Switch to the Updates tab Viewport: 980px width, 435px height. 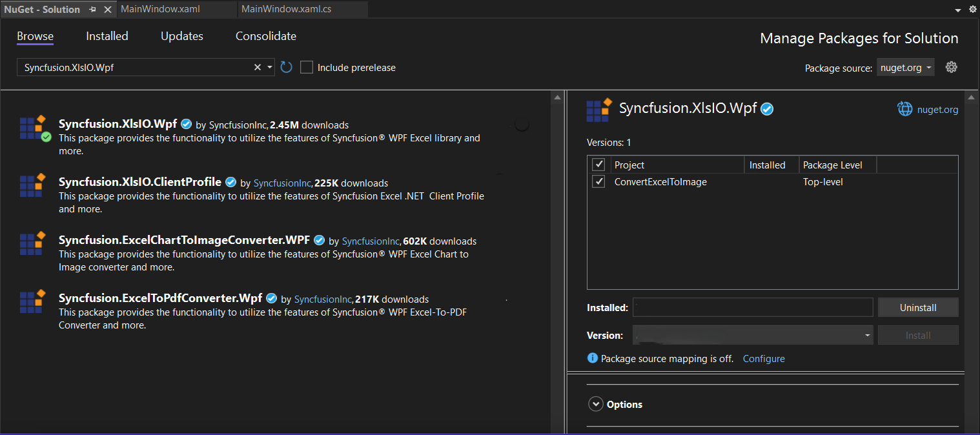click(x=181, y=36)
